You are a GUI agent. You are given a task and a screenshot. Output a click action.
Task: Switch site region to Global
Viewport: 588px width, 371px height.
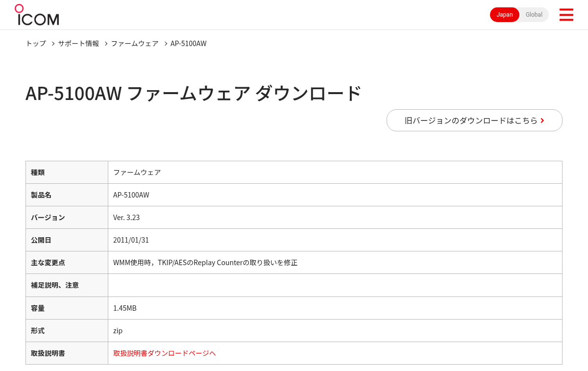point(534,15)
